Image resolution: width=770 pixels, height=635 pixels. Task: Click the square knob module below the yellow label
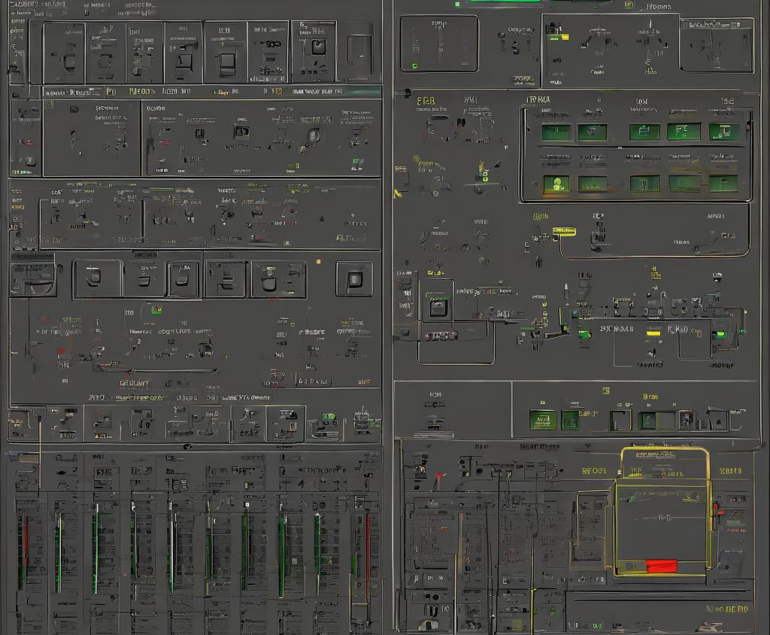click(437, 307)
